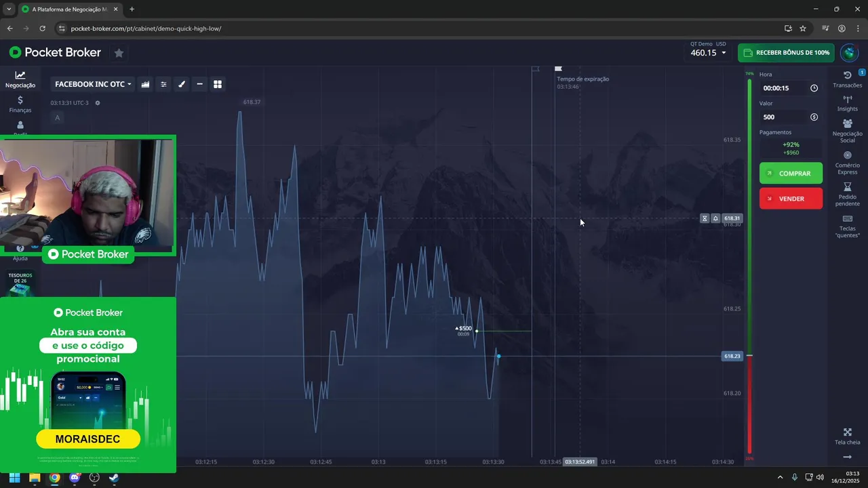The height and width of the screenshot is (488, 868).
Task: Click RECEBER BÔNUS DE 100% button
Action: pos(786,53)
